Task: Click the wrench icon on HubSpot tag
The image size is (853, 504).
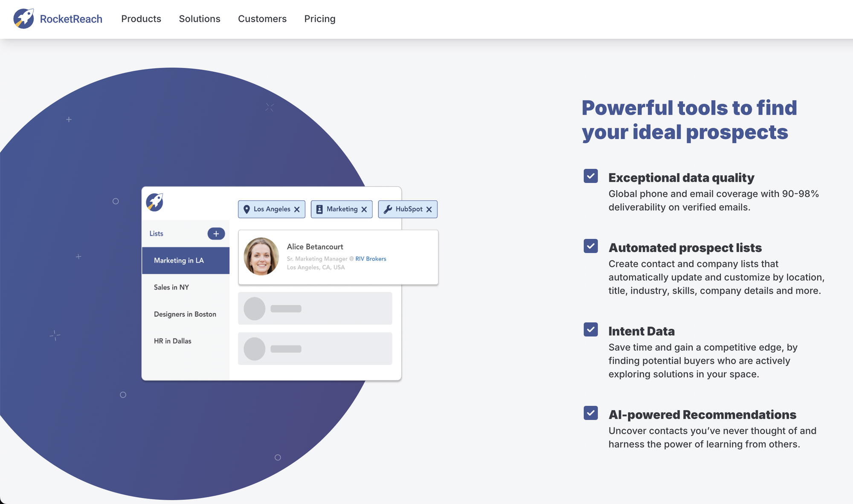Action: [x=388, y=209]
